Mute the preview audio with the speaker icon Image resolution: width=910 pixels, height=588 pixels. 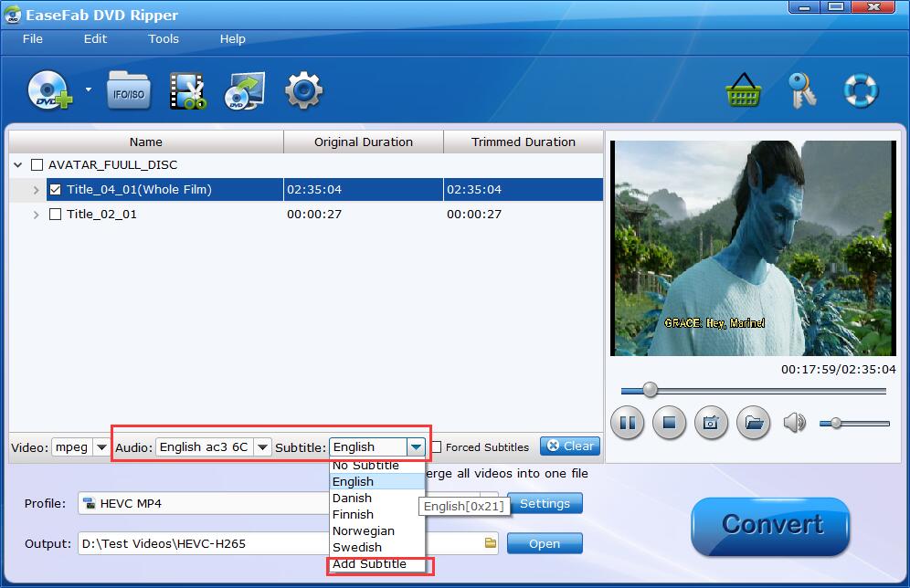click(x=794, y=422)
